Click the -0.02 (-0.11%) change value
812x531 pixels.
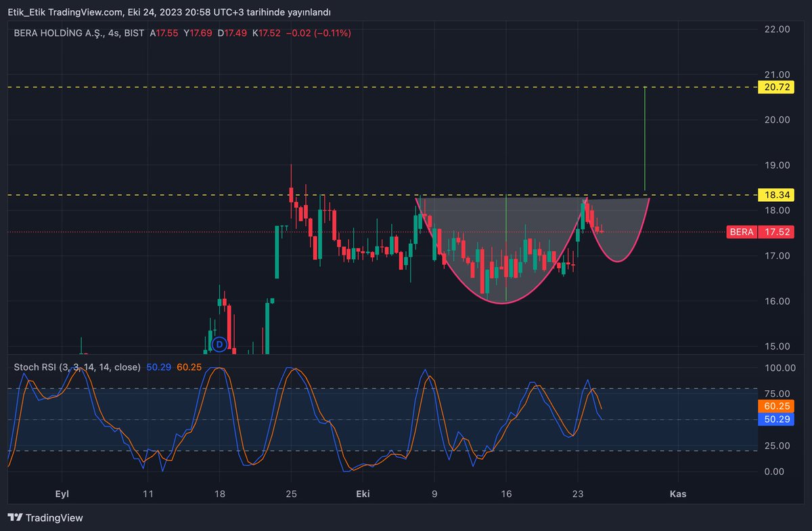(318, 33)
